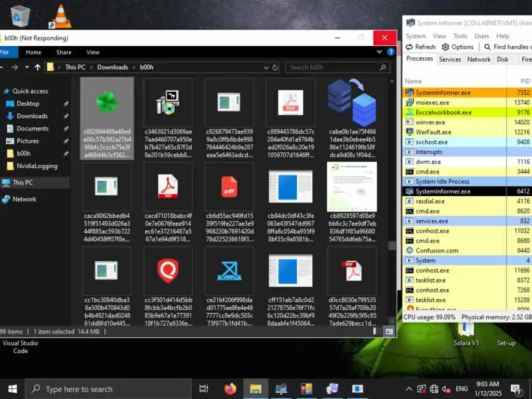The height and width of the screenshot is (399, 532).
Task: Refresh the b00h folder address bar
Action: [275, 67]
